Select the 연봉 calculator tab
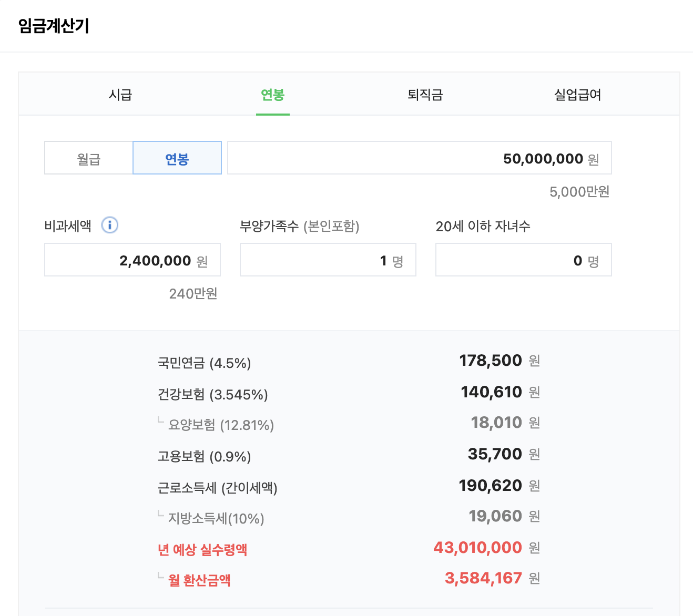693x616 pixels. 272,96
